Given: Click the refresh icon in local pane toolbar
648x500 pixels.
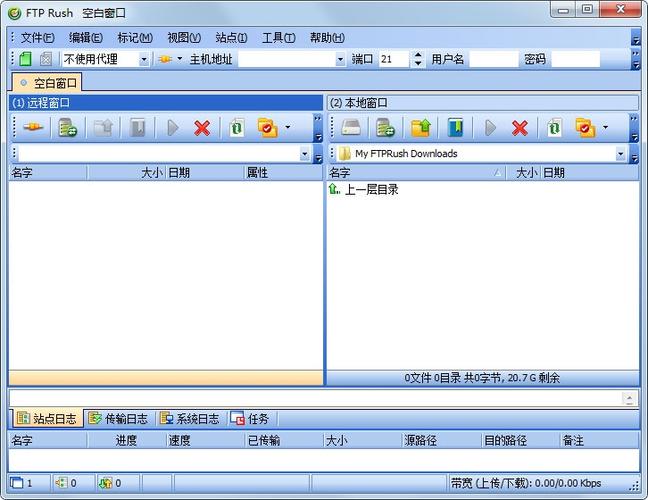Looking at the screenshot, I should click(x=554, y=127).
